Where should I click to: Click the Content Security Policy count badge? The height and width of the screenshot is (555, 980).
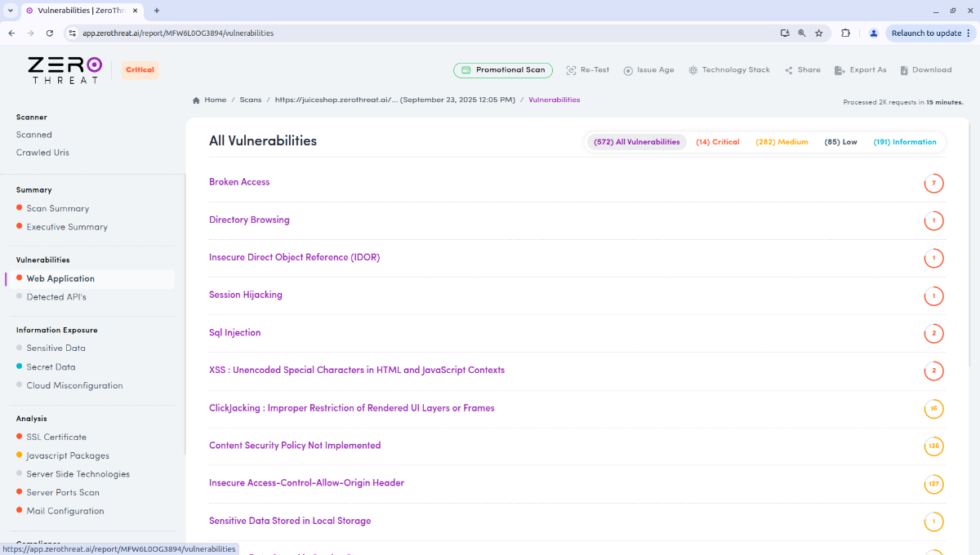[x=933, y=446]
